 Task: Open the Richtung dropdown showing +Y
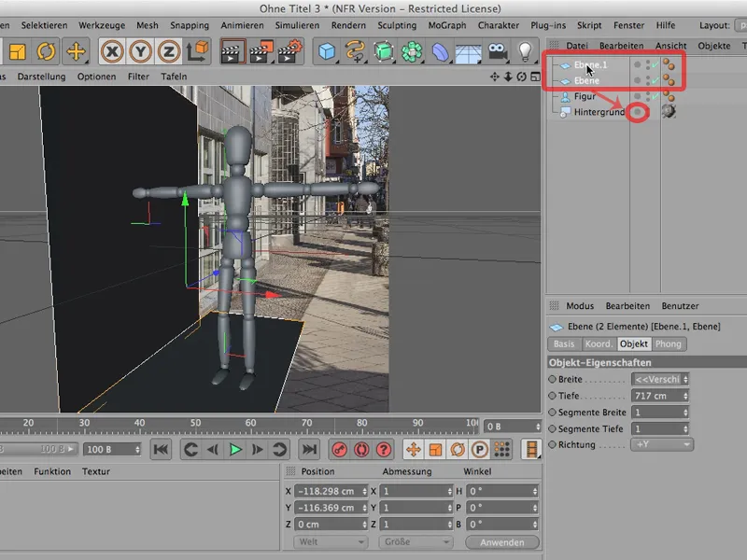point(662,444)
